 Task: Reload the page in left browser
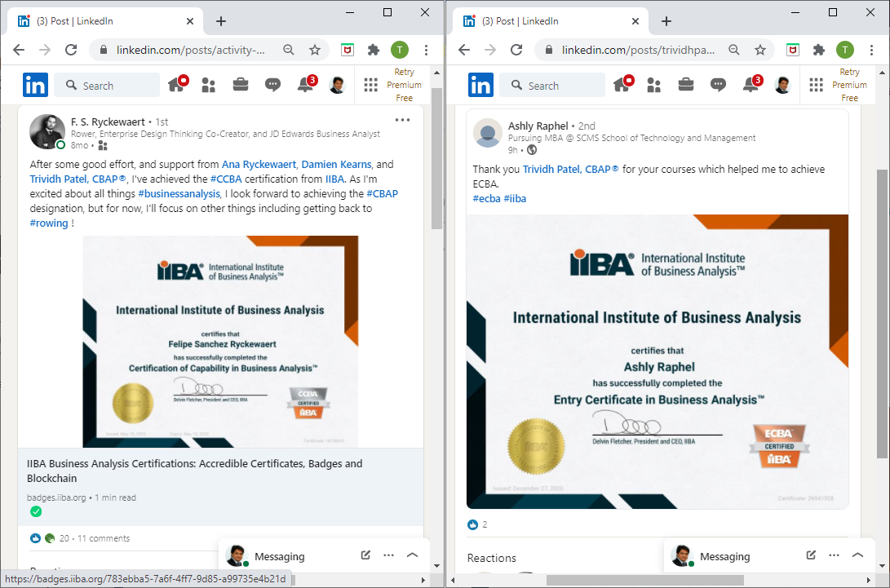71,50
